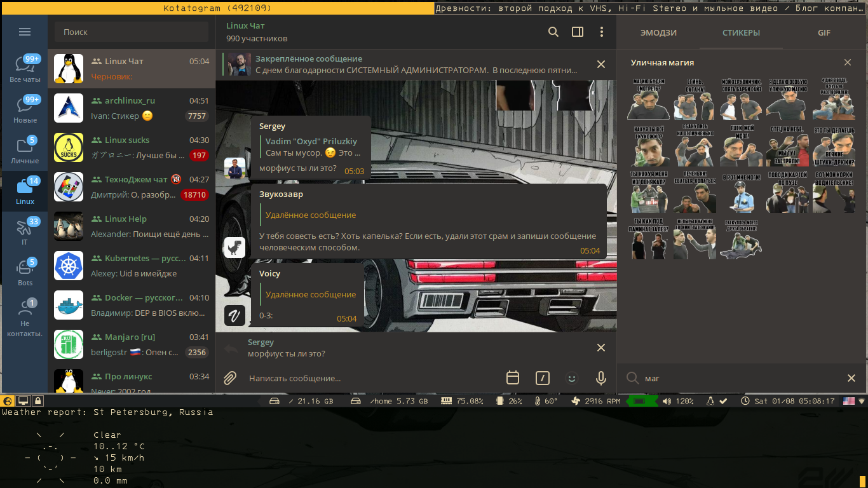
Task: Record voice message with microphone
Action: pos(601,378)
